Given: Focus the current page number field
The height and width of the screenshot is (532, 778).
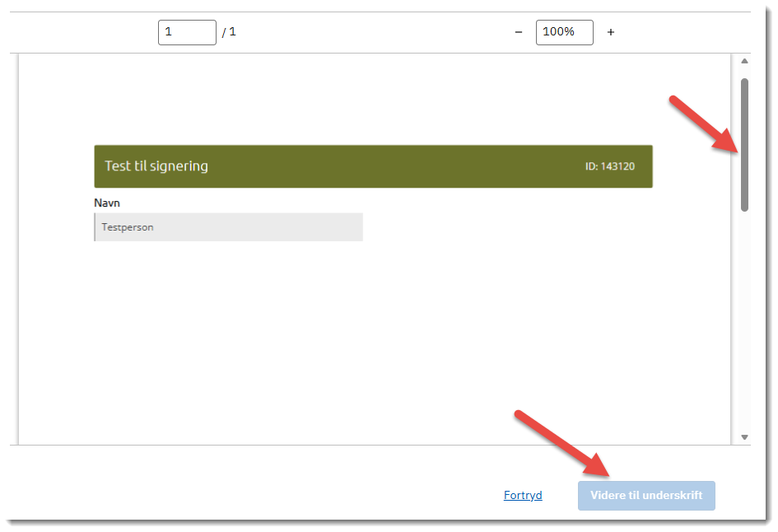Looking at the screenshot, I should pyautogui.click(x=187, y=32).
